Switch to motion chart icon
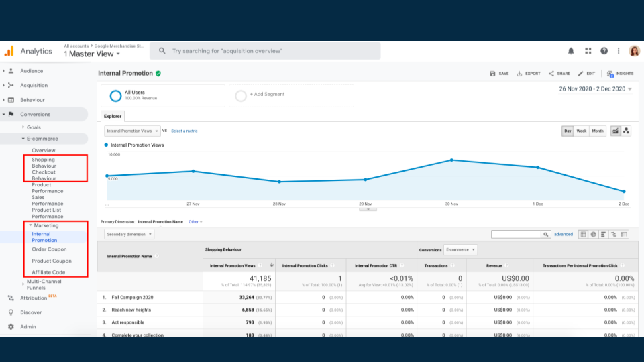The height and width of the screenshot is (362, 644). pos(626,131)
